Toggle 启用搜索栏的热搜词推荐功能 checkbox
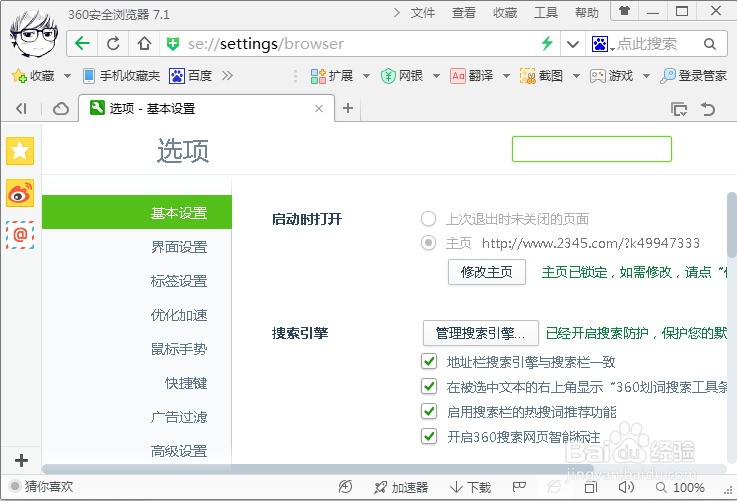Viewport: 737px width, 501px height. 429,411
